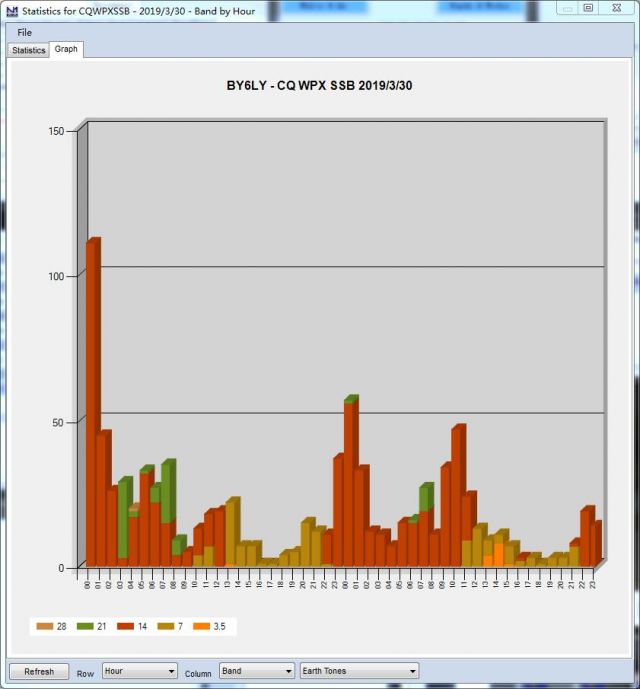Viewport: 640px width, 689px height.
Task: Close the Statistics window
Action: tap(616, 8)
